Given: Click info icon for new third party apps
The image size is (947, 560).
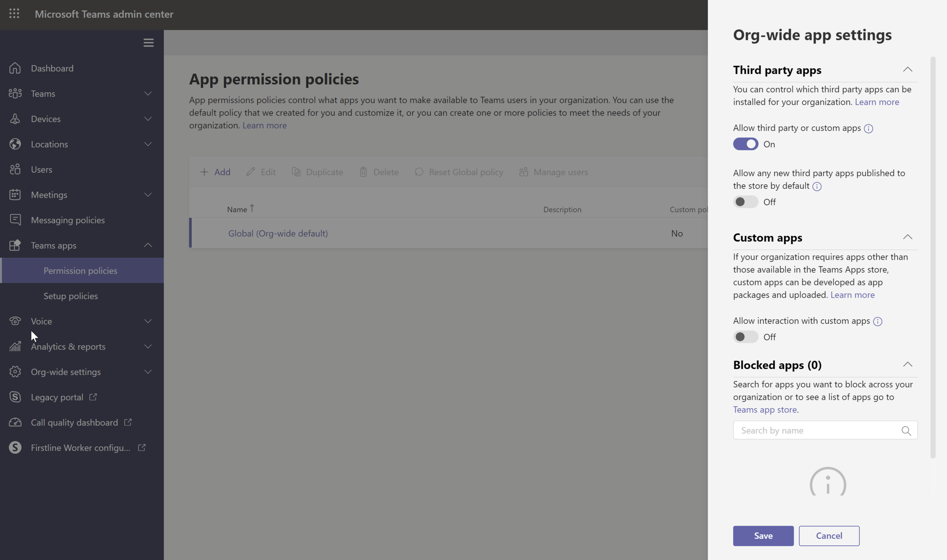Looking at the screenshot, I should point(817,186).
